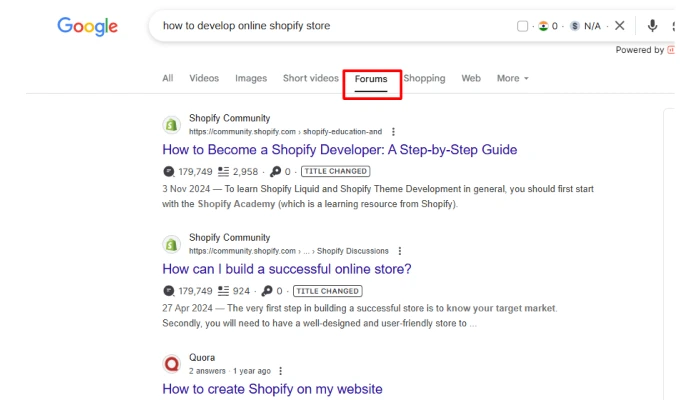Click the first result's Shopify Community site name
700x400 pixels.
(x=229, y=118)
